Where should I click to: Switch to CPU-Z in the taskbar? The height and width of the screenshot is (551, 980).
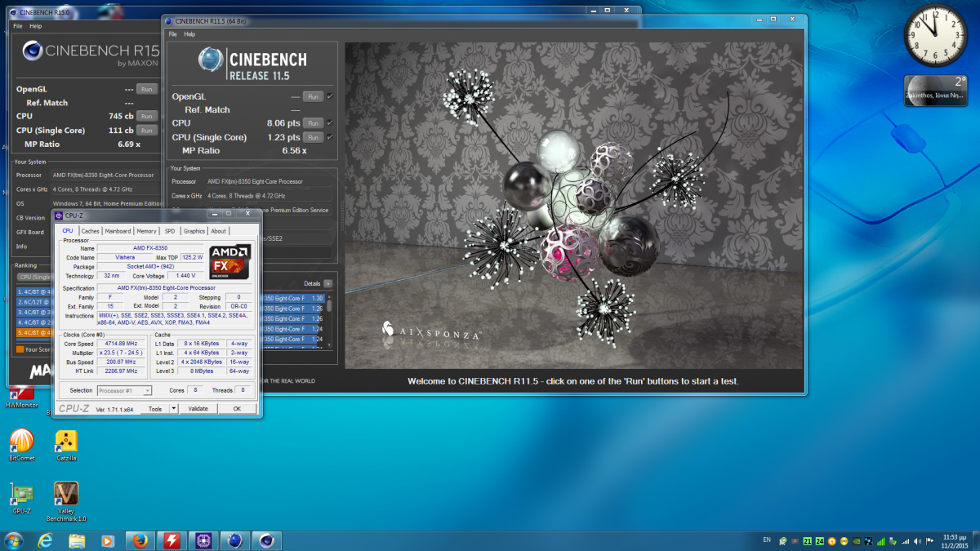click(203, 540)
